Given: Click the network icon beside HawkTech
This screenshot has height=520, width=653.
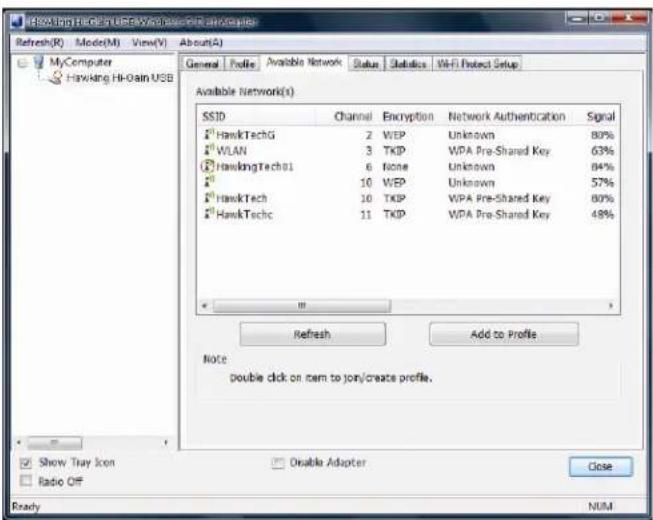Looking at the screenshot, I should pyautogui.click(x=209, y=198).
